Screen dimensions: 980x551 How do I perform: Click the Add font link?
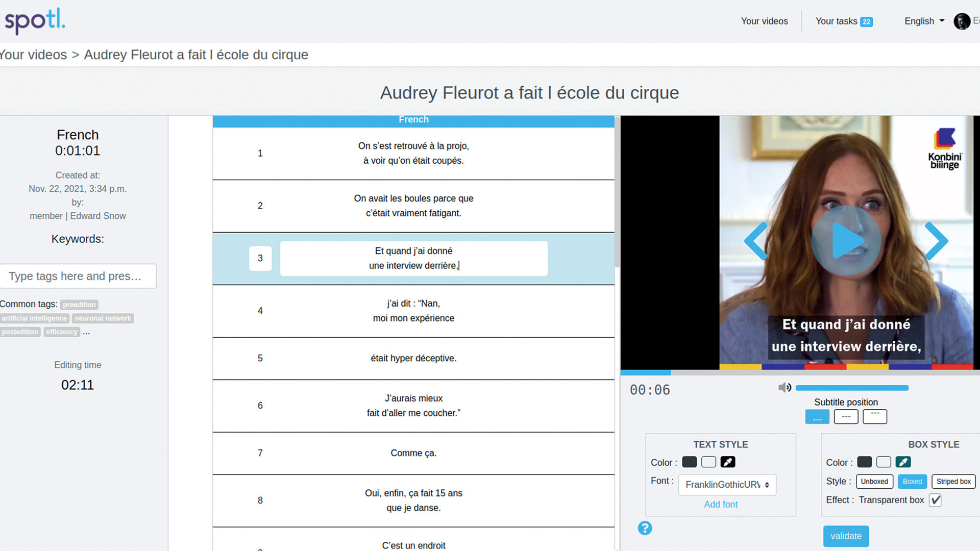[x=721, y=504]
